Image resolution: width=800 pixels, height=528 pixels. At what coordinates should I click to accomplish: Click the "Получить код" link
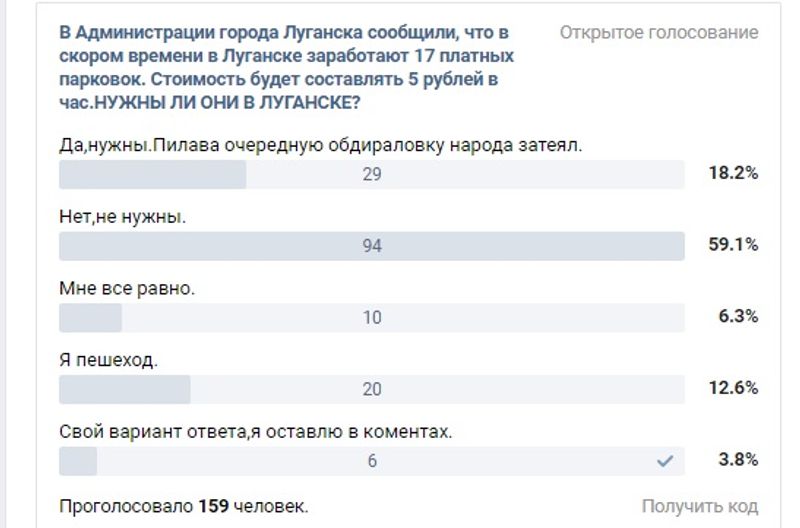[x=699, y=506]
